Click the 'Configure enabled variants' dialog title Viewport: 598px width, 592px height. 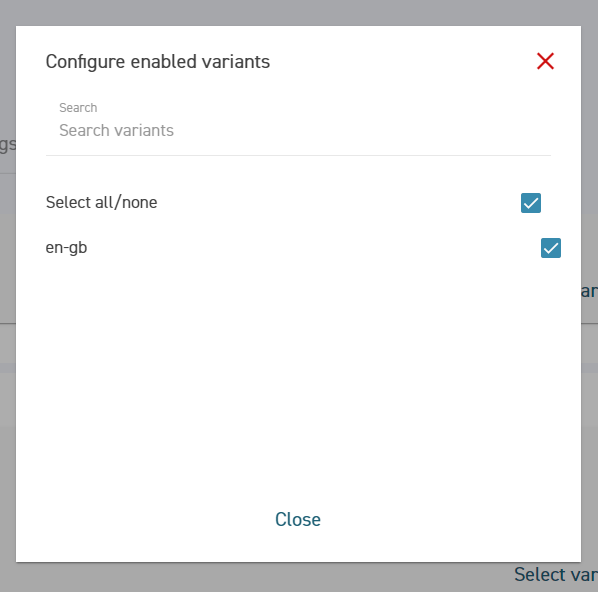(158, 62)
